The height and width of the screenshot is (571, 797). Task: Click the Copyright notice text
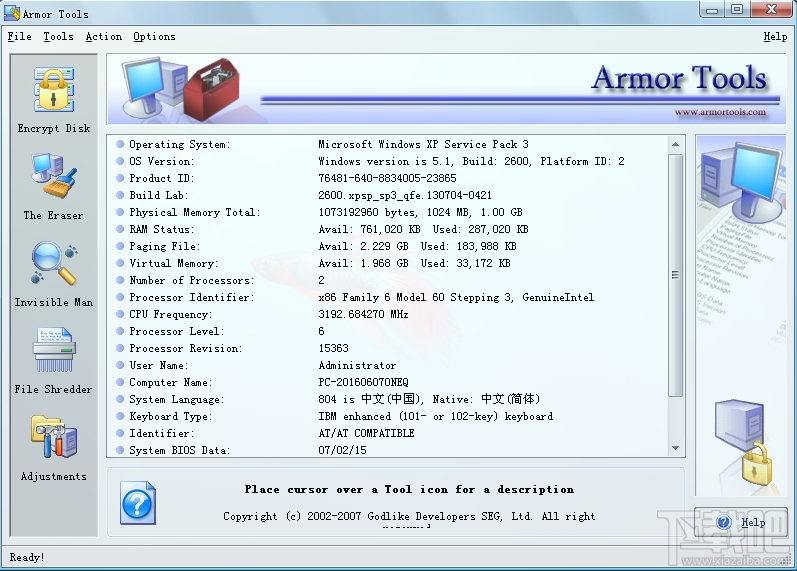click(x=409, y=517)
